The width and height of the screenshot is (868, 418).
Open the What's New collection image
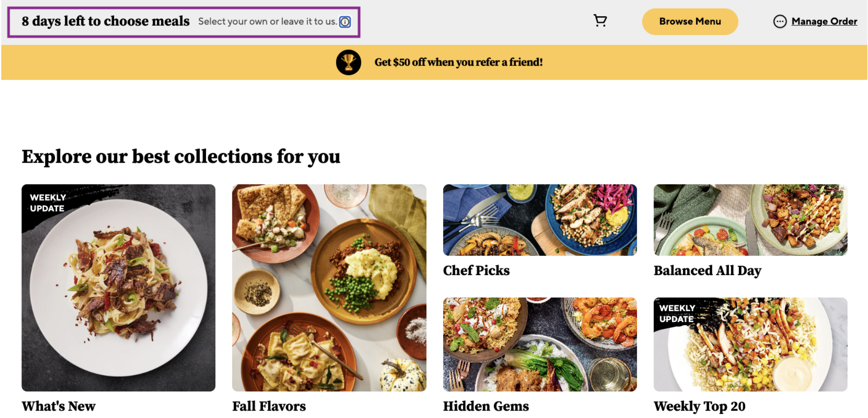(x=119, y=287)
